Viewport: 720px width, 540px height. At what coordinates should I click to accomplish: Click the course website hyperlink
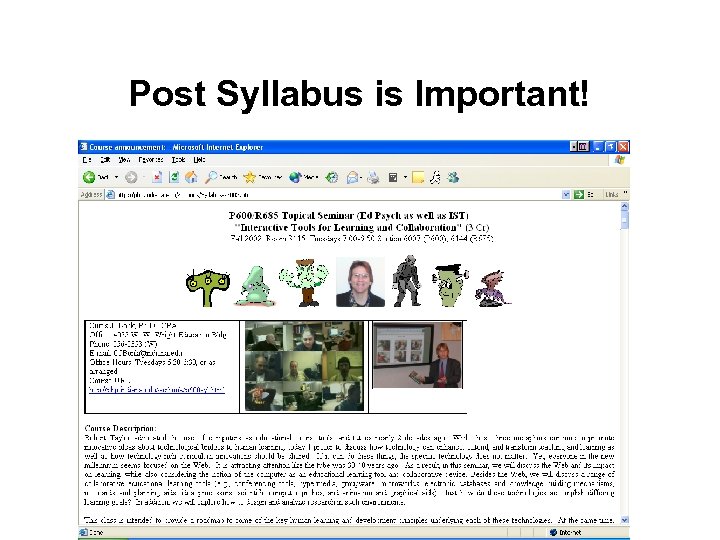click(x=157, y=390)
